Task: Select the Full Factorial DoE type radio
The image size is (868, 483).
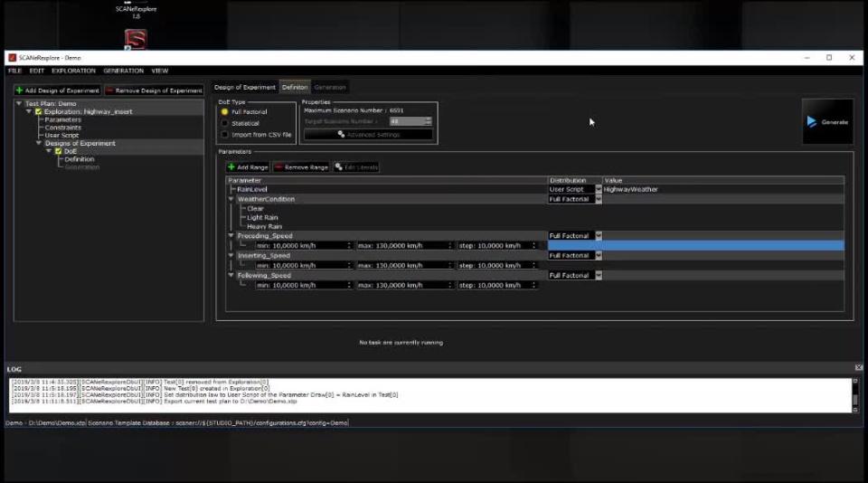Action: [x=225, y=112]
